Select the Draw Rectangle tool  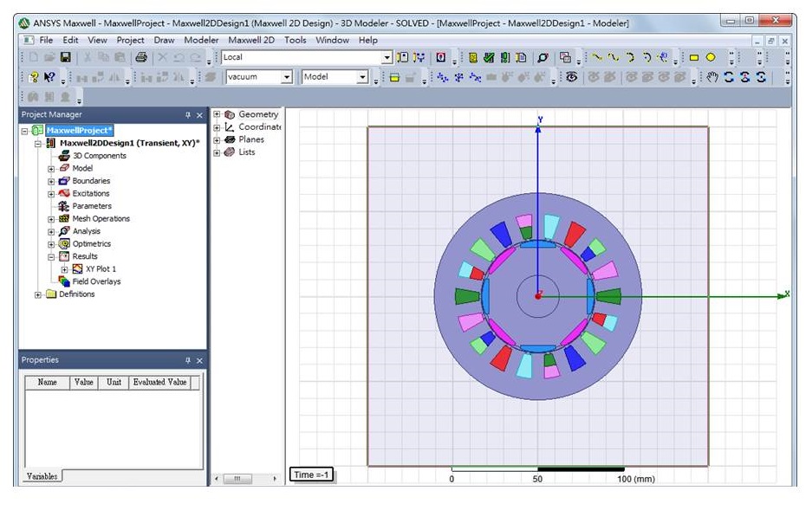[x=694, y=57]
